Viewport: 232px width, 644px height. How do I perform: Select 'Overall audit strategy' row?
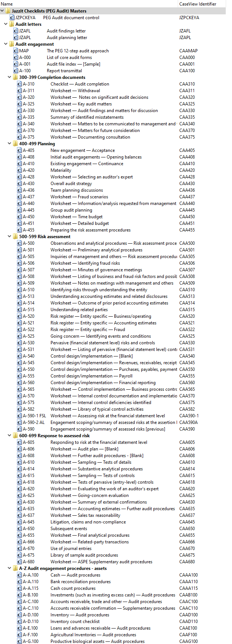(x=113, y=184)
